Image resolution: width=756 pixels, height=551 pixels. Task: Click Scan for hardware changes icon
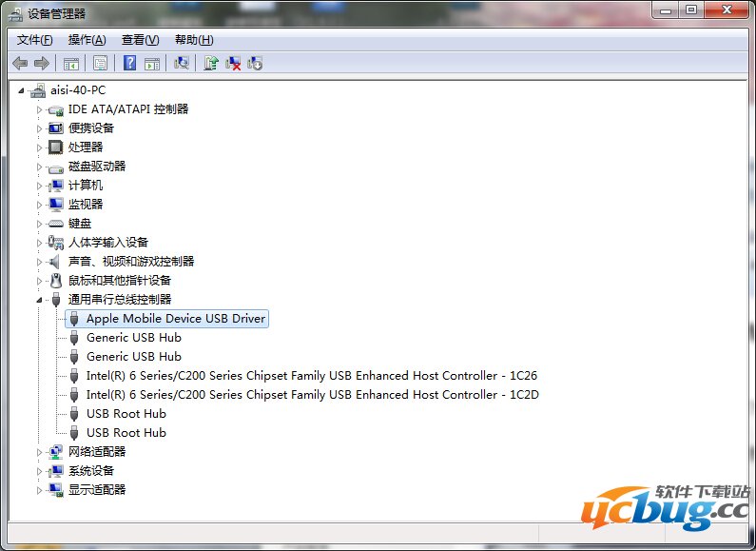pos(182,63)
